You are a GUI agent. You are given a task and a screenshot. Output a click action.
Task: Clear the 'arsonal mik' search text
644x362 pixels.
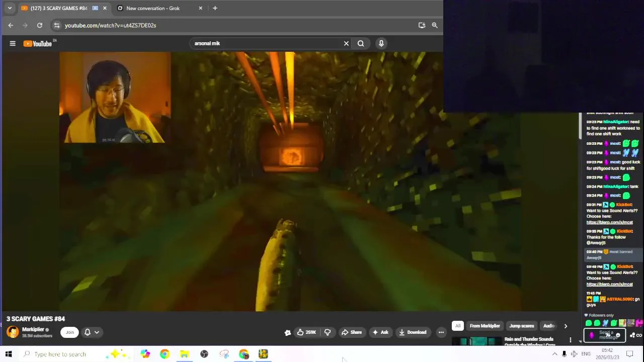tap(346, 43)
